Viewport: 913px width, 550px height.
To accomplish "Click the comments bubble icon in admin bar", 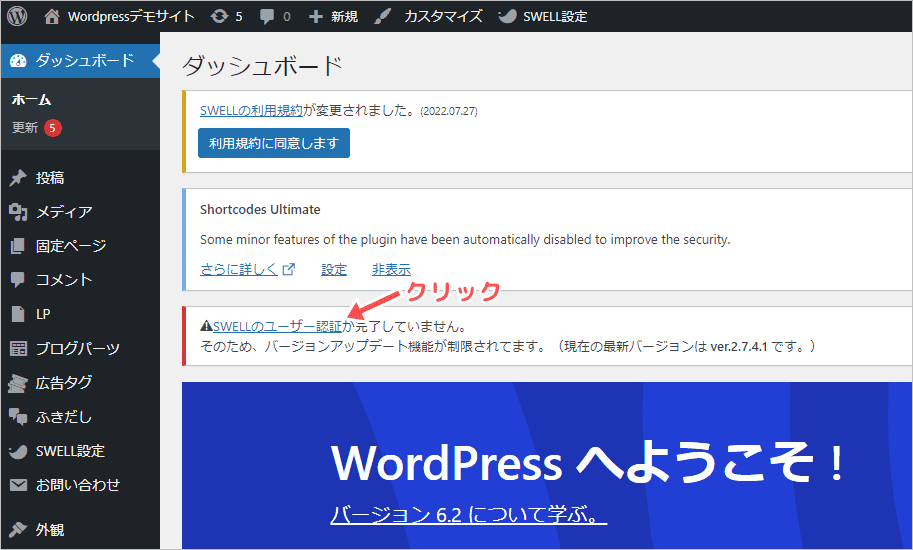I will 267,16.
